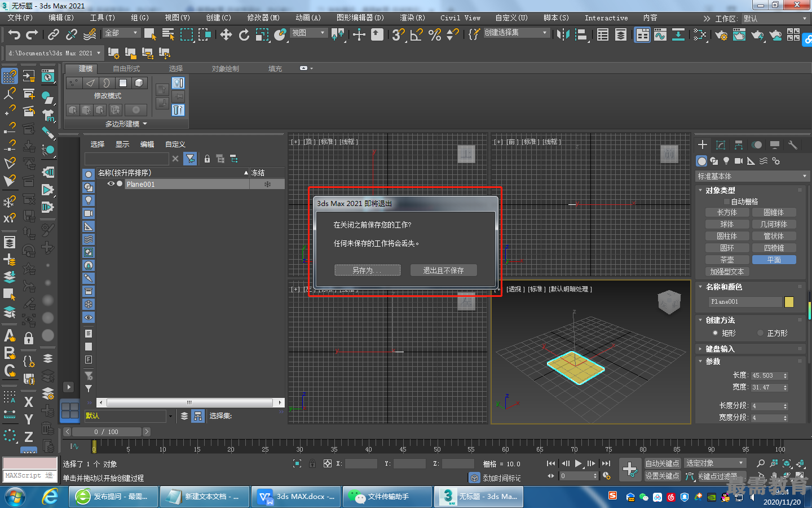The image size is (812, 508).
Task: Open the 文件(F) menu
Action: click(20, 18)
